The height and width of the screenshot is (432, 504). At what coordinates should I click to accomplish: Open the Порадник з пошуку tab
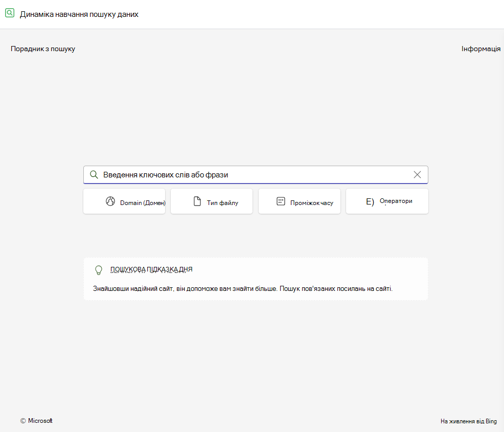click(x=43, y=49)
